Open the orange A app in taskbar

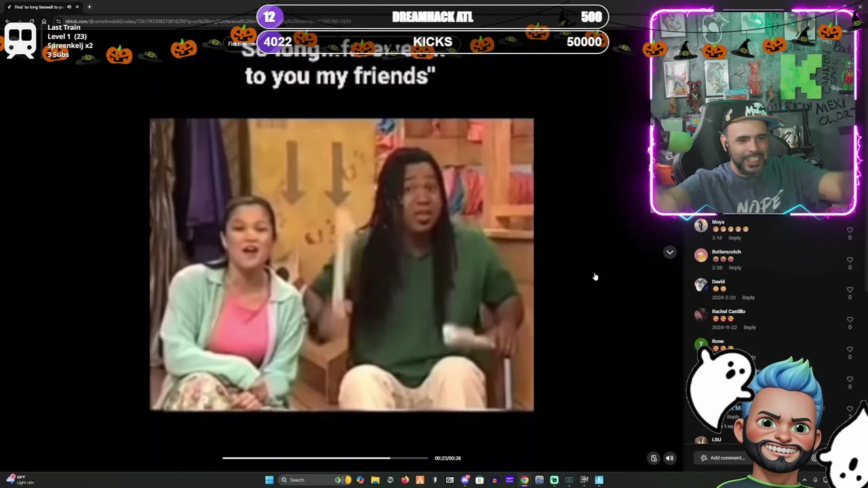(x=420, y=480)
